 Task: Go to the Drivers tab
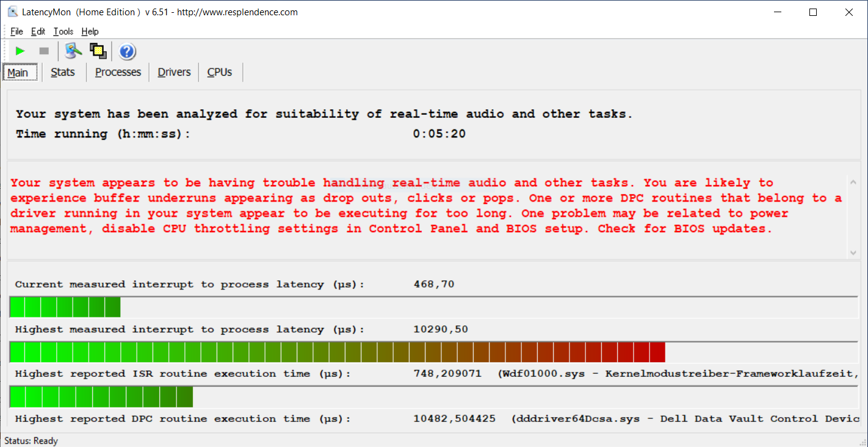(x=174, y=72)
